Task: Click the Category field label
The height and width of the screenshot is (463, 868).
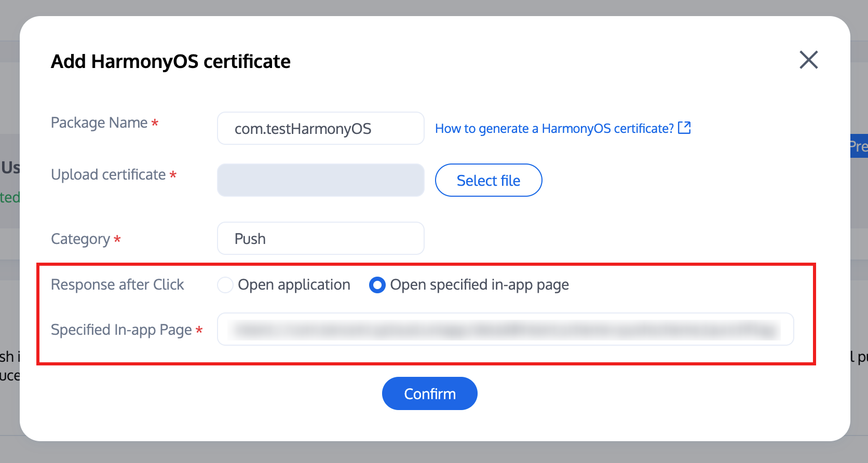Action: point(80,239)
